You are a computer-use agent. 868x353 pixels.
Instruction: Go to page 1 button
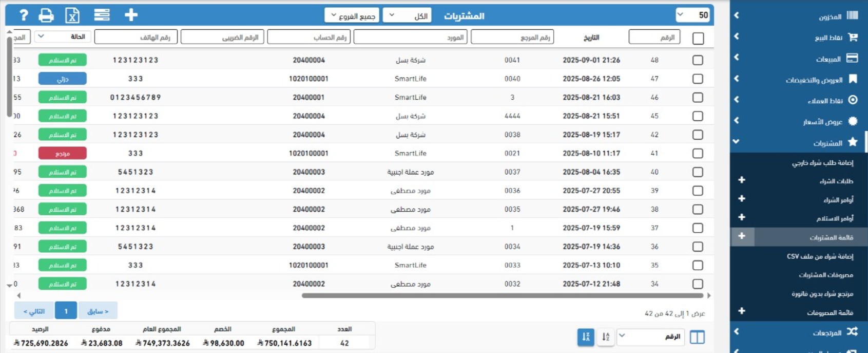click(x=66, y=311)
